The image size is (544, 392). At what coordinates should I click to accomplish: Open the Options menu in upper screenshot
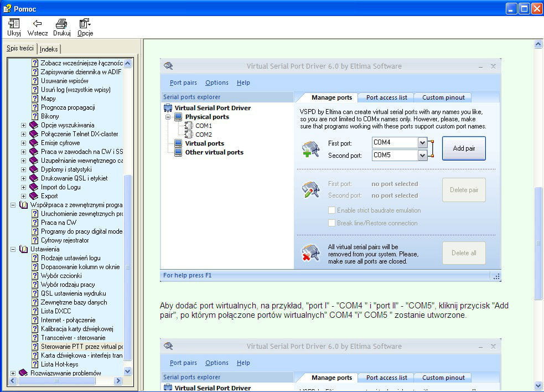pyautogui.click(x=217, y=82)
